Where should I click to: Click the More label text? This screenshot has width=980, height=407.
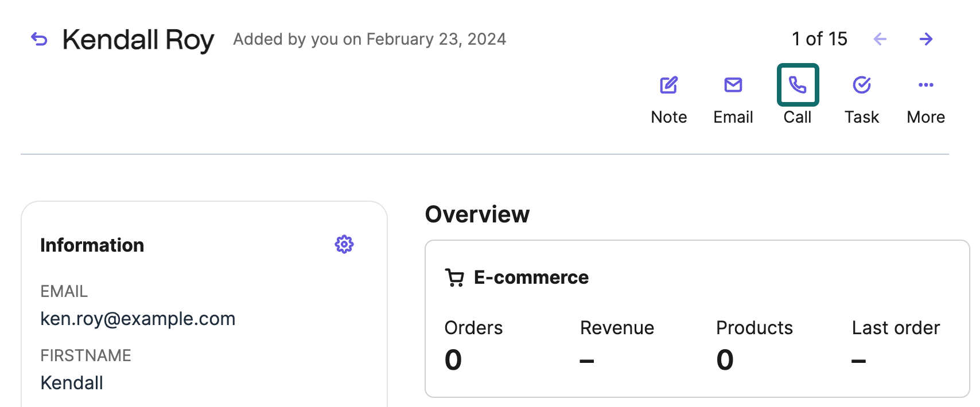click(925, 117)
